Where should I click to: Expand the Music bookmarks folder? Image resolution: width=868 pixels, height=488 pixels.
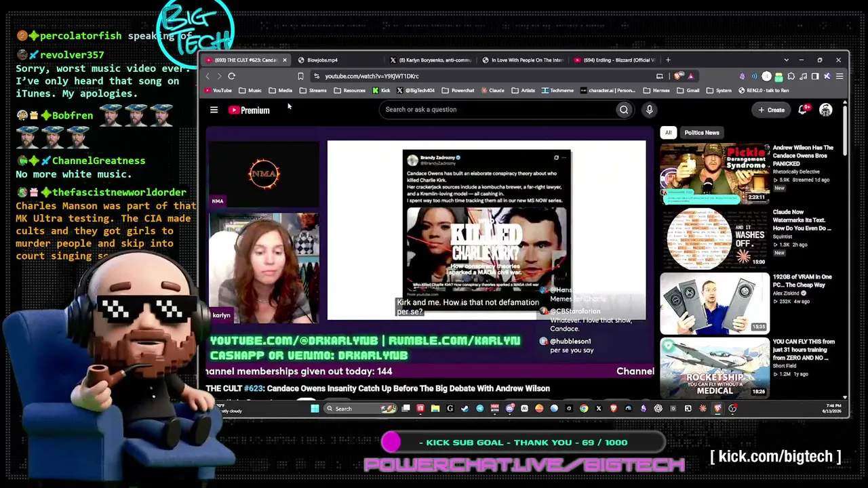coord(250,91)
